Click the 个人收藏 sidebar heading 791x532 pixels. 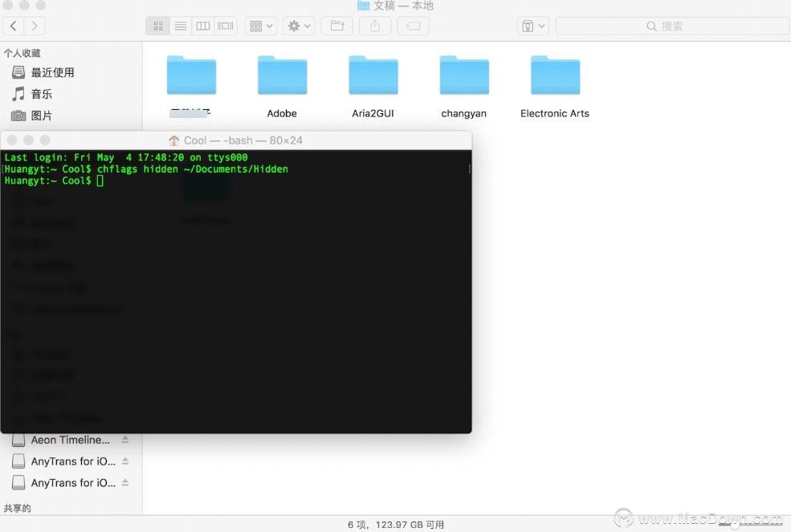pos(22,53)
